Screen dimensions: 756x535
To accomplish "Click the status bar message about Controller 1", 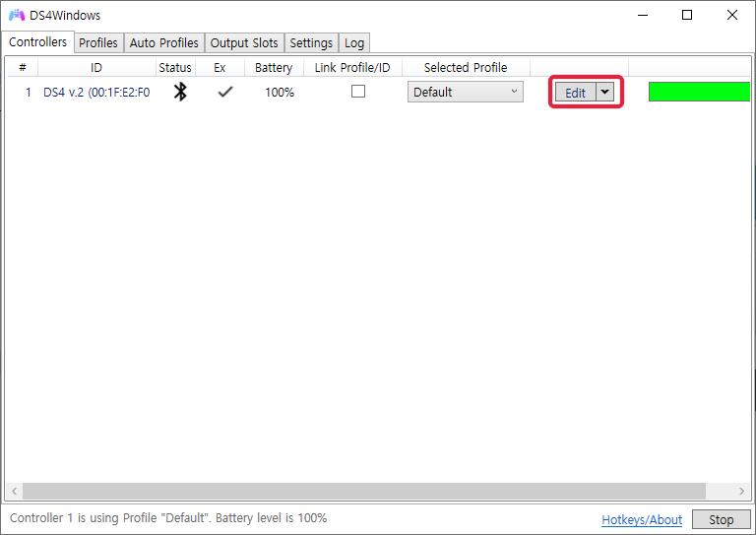I will [x=168, y=518].
